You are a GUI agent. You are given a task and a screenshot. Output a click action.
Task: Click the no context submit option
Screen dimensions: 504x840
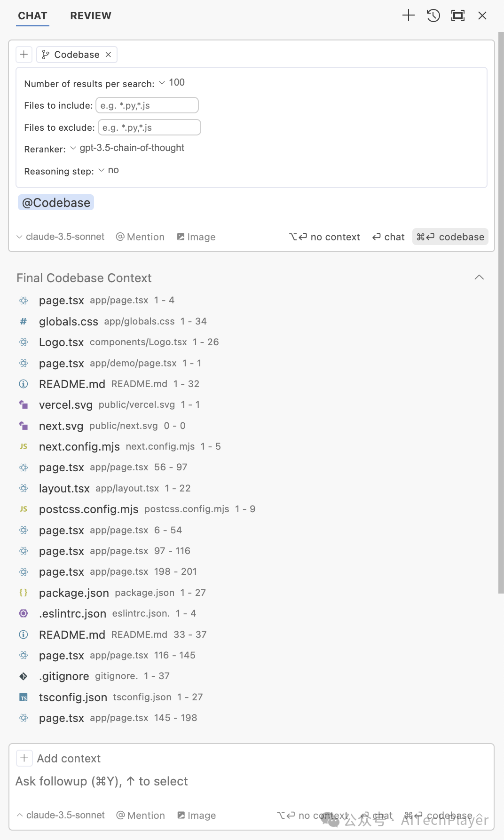coord(324,237)
